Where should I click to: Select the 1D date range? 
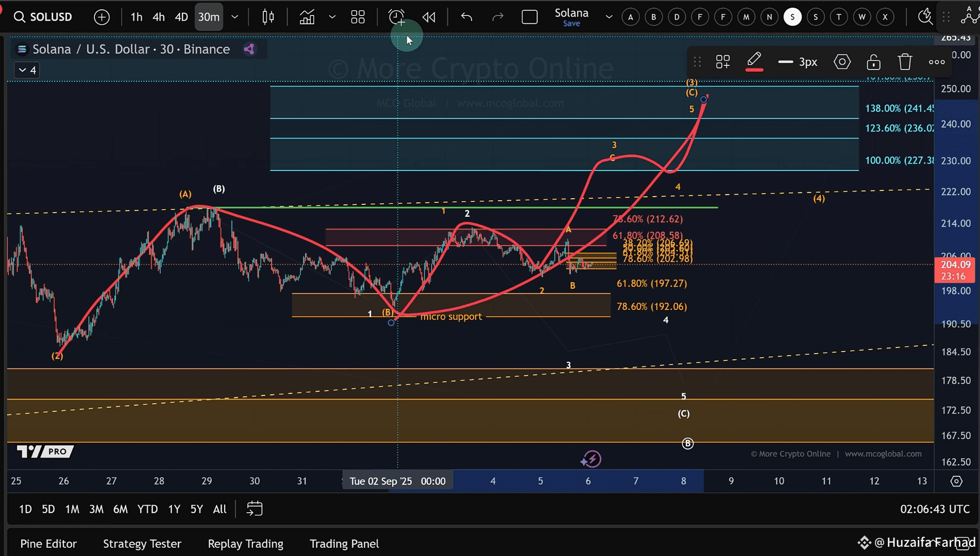(25, 509)
